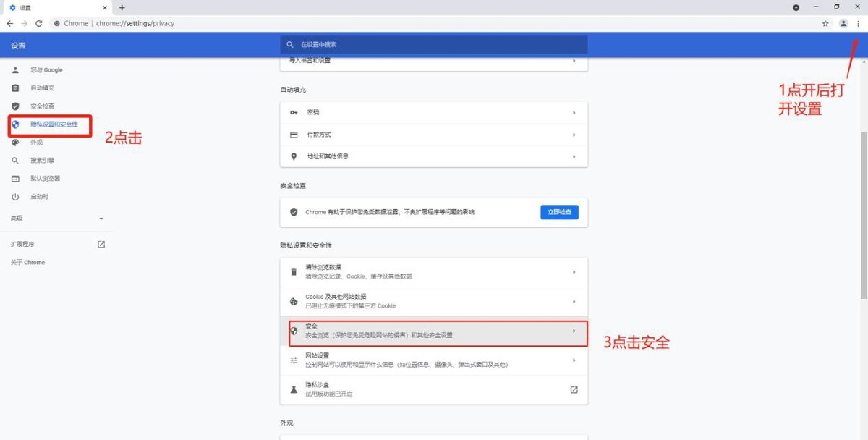The image size is (868, 440).
Task: Click the sliders icon in 网站设置
Action: point(294,360)
